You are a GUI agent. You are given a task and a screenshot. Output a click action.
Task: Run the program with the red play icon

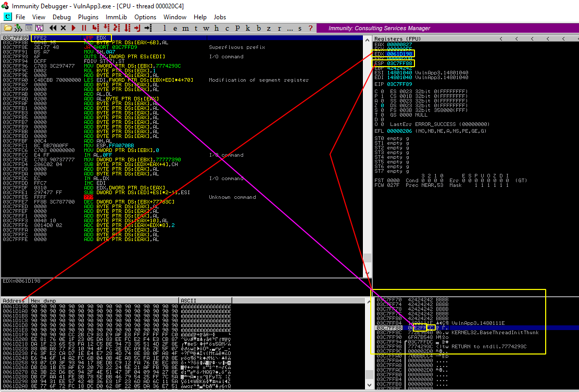point(73,28)
